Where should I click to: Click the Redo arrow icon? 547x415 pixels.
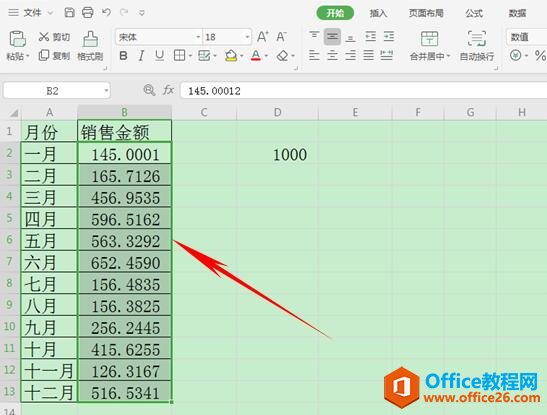point(124,13)
